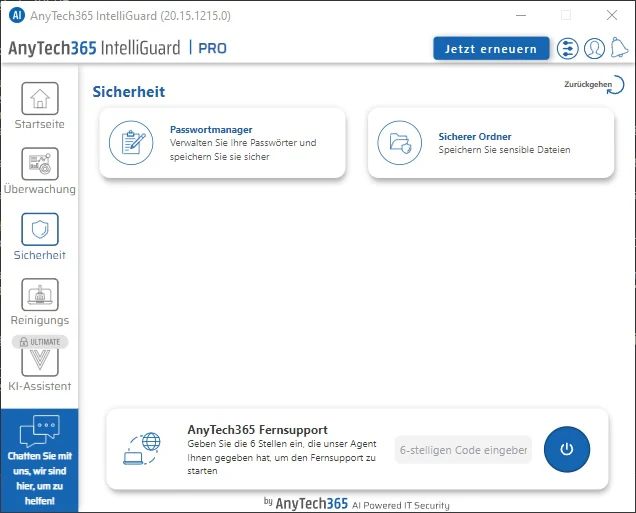Select the Startseite label in sidebar
The image size is (636, 513).
(x=40, y=124)
